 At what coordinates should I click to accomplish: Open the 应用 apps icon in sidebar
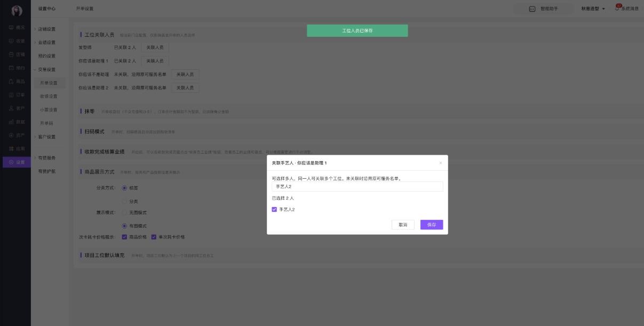tap(11, 149)
